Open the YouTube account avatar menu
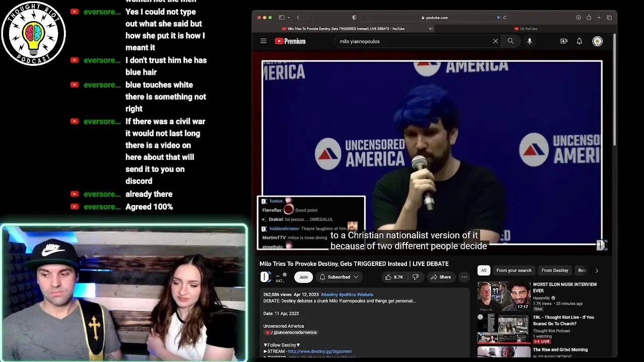644x362 pixels. point(597,41)
